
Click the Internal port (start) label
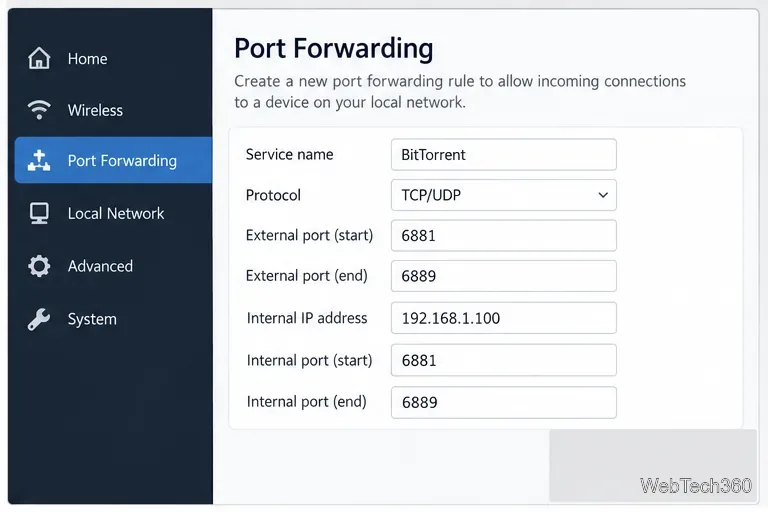[x=310, y=360]
